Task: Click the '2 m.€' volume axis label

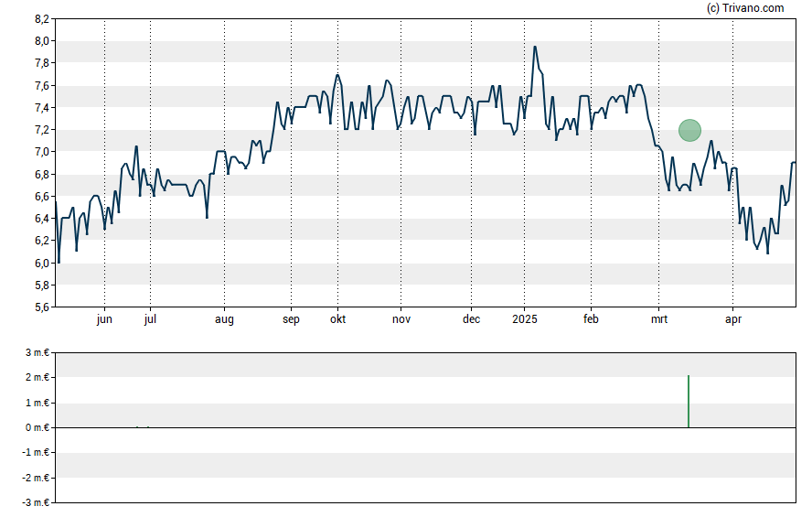Action: 37,377
